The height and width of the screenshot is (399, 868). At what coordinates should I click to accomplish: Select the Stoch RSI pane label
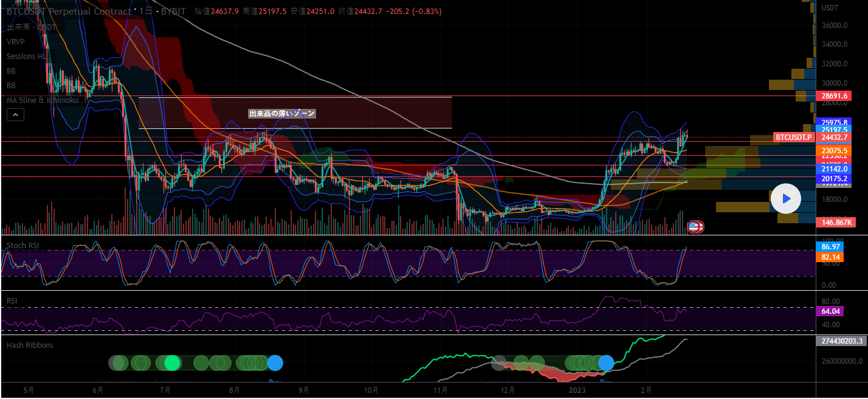coord(22,246)
